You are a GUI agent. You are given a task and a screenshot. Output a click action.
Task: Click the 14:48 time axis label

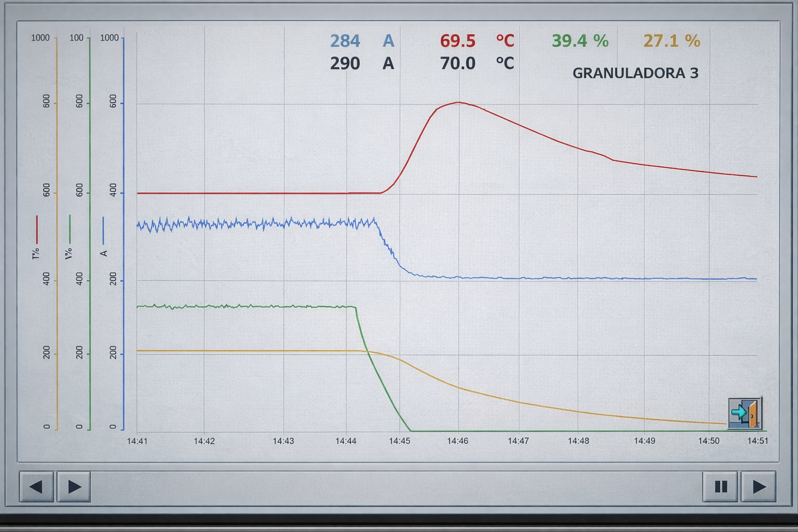pyautogui.click(x=578, y=441)
